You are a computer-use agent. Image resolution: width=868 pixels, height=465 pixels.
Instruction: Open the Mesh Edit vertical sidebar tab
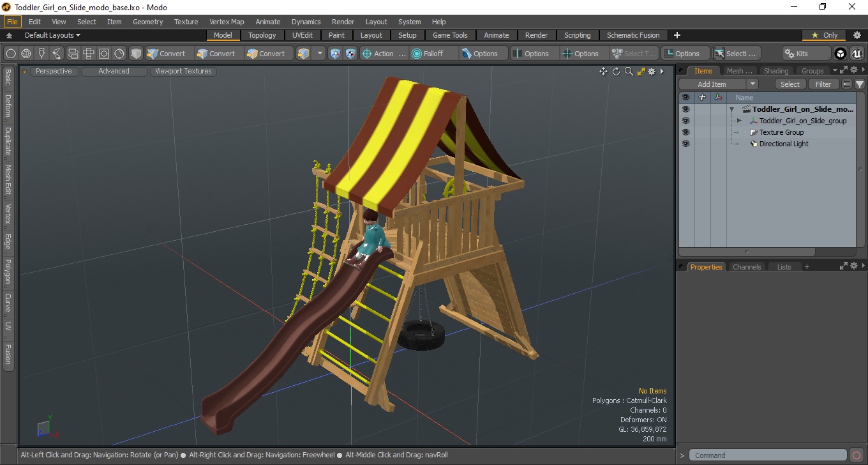coord(8,181)
